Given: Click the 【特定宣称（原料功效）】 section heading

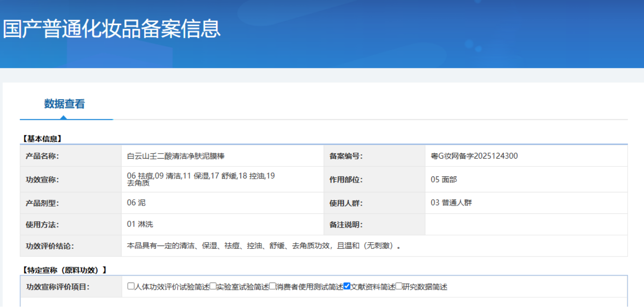Looking at the screenshot, I should (x=65, y=270).
